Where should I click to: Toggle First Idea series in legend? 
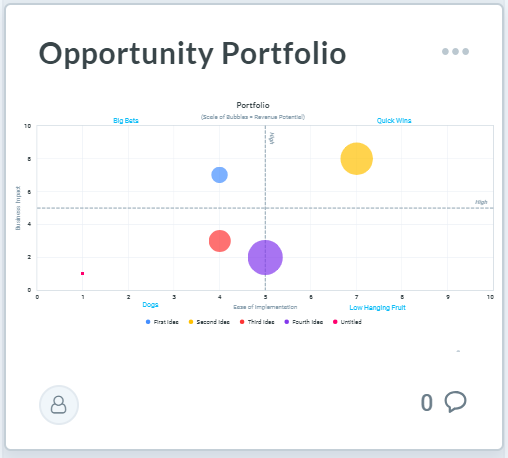click(x=162, y=322)
